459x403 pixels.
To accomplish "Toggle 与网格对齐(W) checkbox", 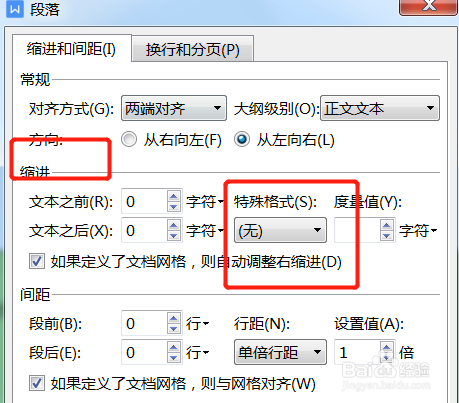I will click(37, 383).
